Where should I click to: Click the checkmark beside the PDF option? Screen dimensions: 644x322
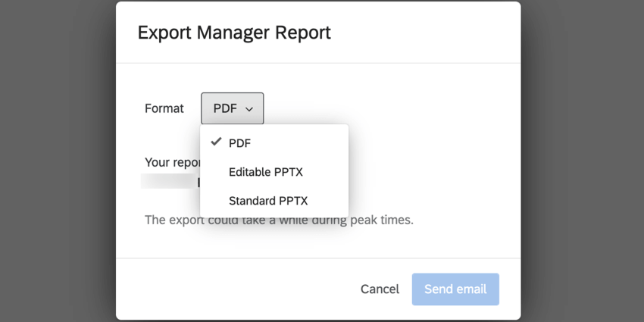tap(216, 142)
